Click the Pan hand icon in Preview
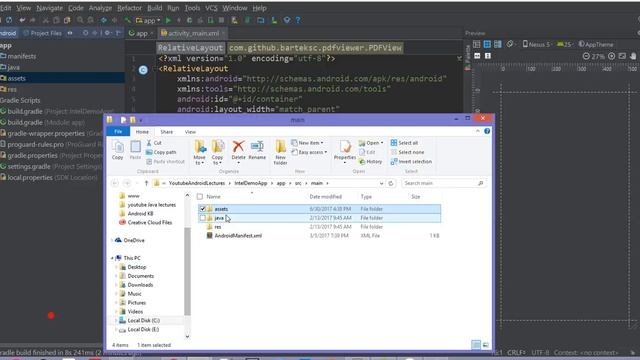Screen dimensions: 640x360 (x=633, y=56)
